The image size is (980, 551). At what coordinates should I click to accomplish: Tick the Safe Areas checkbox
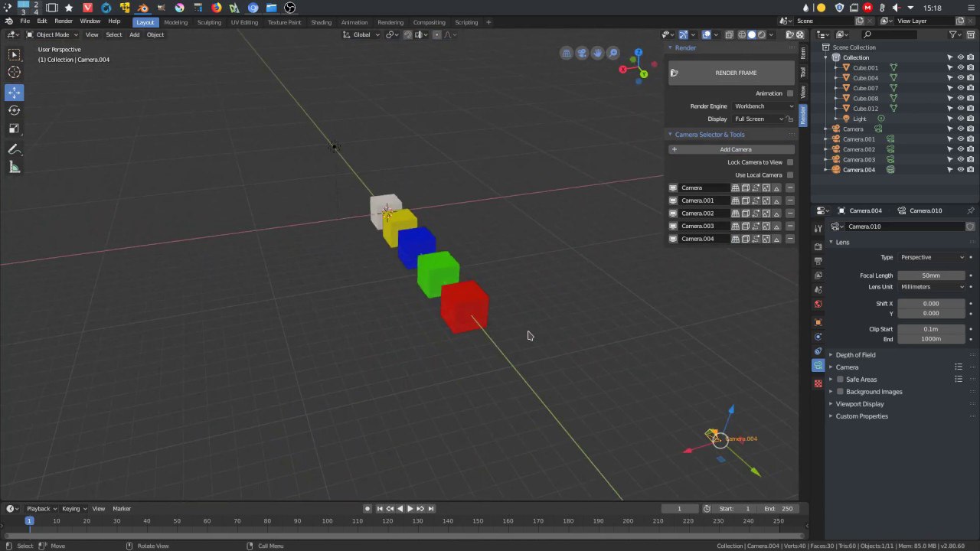[x=840, y=380]
